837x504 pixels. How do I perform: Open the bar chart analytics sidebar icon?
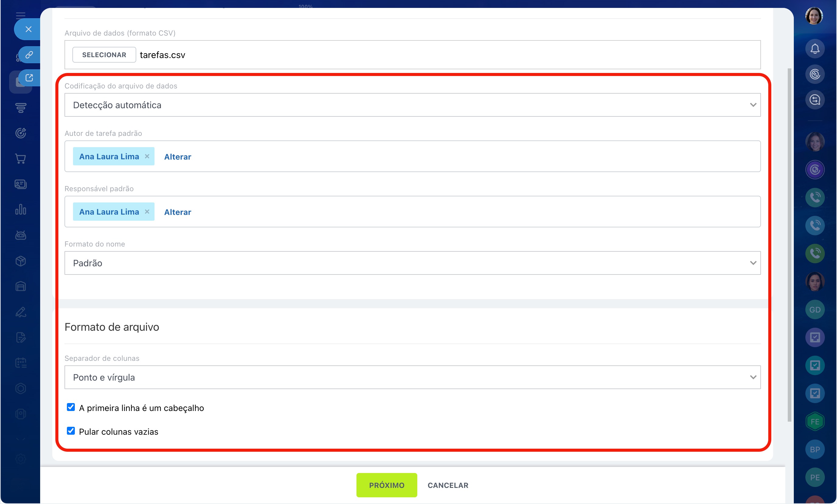click(21, 209)
